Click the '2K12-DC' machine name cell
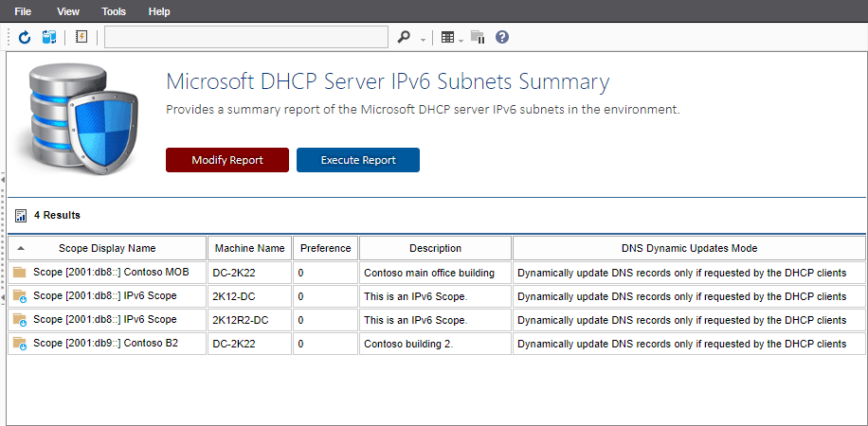 pyautogui.click(x=249, y=296)
